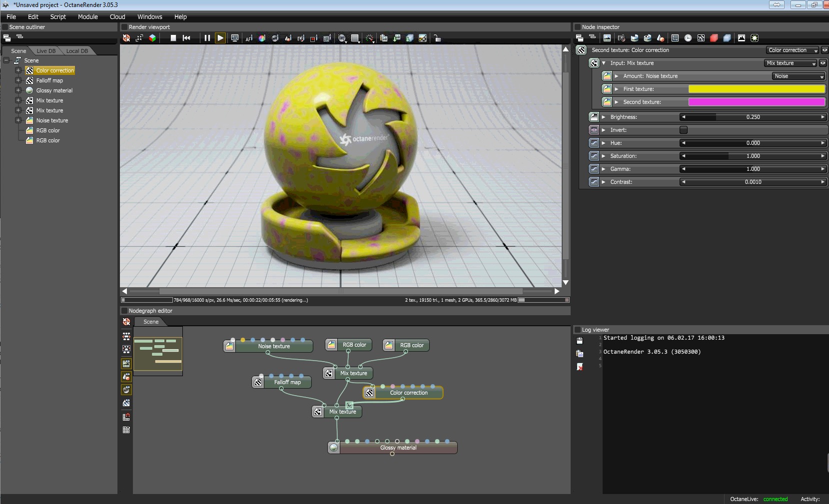829x504 pixels.
Task: Collapse the Input: Mix texture section
Action: pos(604,63)
